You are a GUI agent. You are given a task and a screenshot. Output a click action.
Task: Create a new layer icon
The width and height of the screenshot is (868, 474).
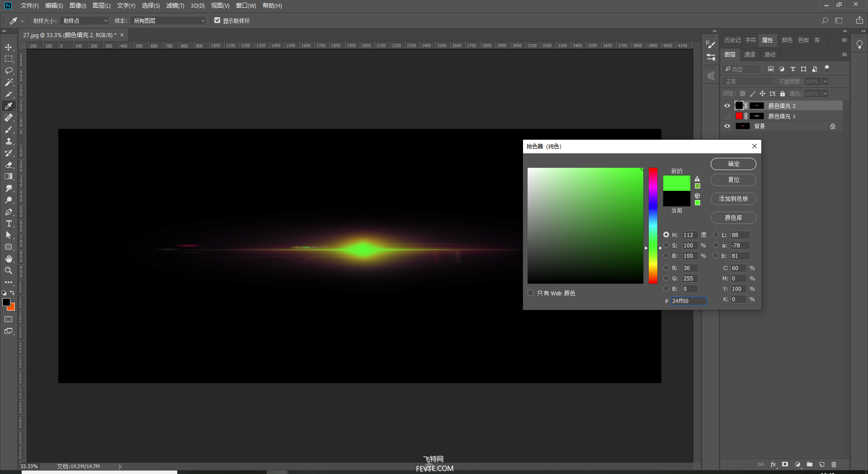(822, 465)
